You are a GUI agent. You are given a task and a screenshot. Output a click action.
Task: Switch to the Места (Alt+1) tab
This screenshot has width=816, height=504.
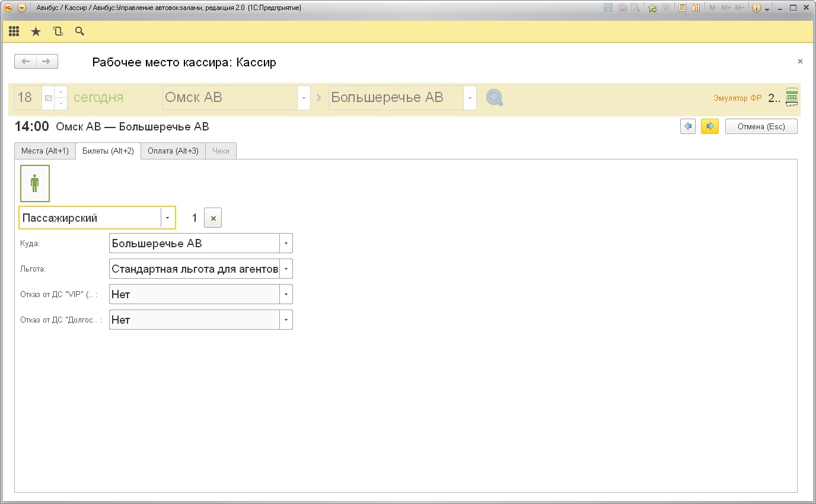(45, 151)
